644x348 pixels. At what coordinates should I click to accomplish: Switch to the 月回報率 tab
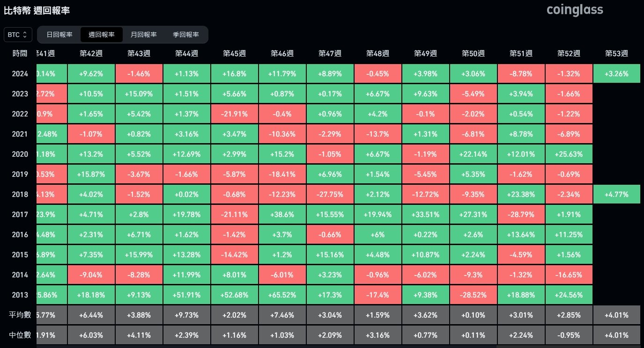tap(144, 35)
